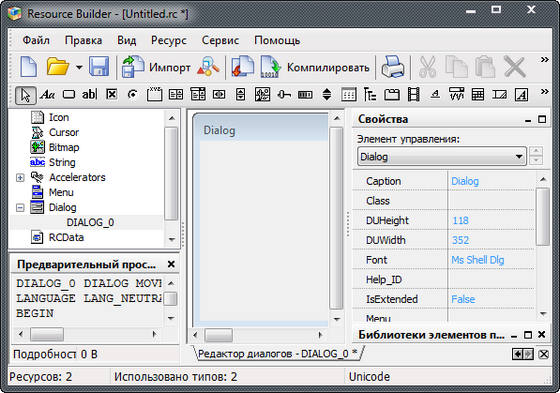
Task: Toggle the IsExtended property value False
Action: (x=463, y=299)
